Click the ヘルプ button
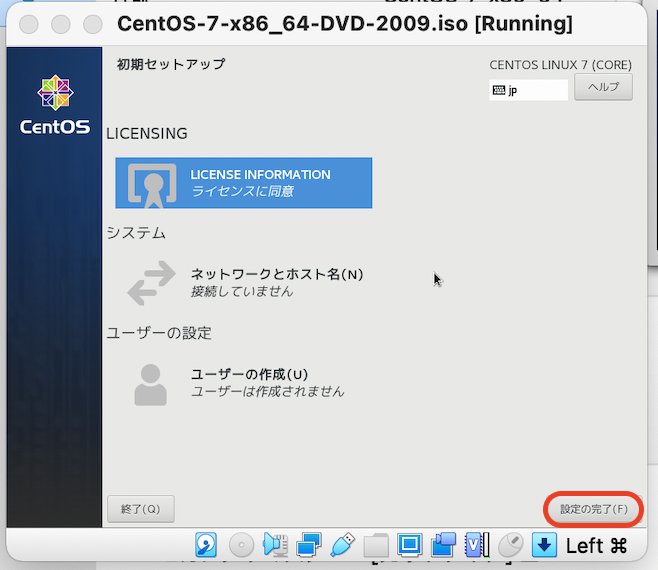658x570 pixels. pos(603,87)
